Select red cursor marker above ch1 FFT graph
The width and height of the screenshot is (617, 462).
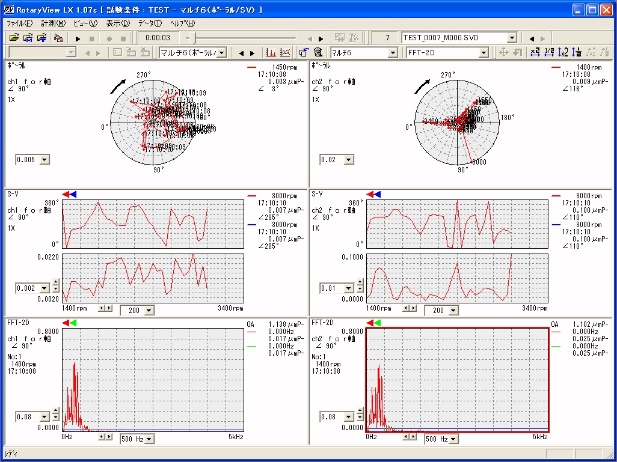[x=65, y=323]
